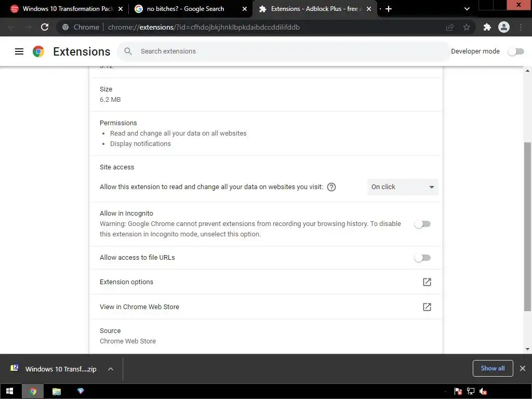Click the Extension options row label

pyautogui.click(x=127, y=282)
